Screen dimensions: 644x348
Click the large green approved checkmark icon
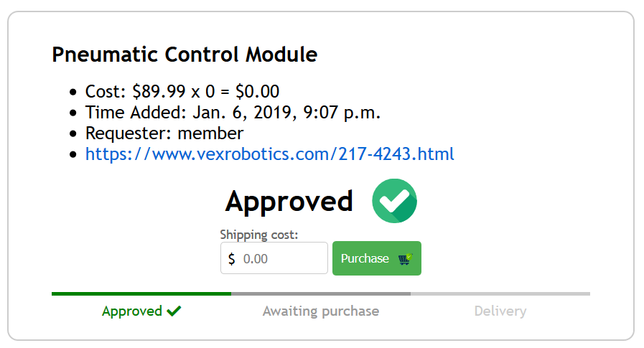(x=394, y=201)
